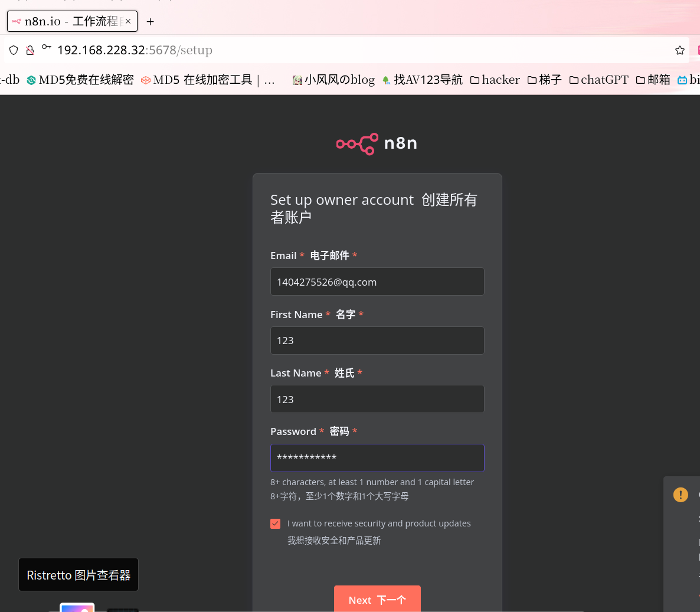Click the saved password key icon
The image size is (700, 612).
tap(47, 47)
